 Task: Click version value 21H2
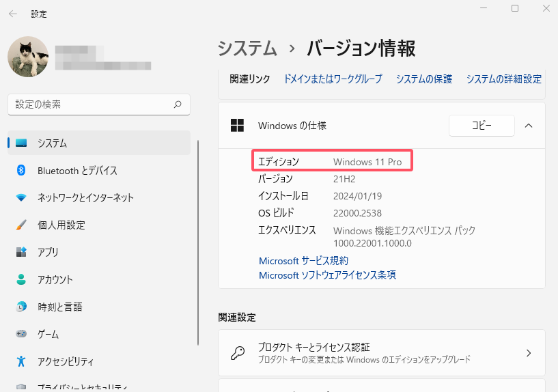click(x=344, y=179)
